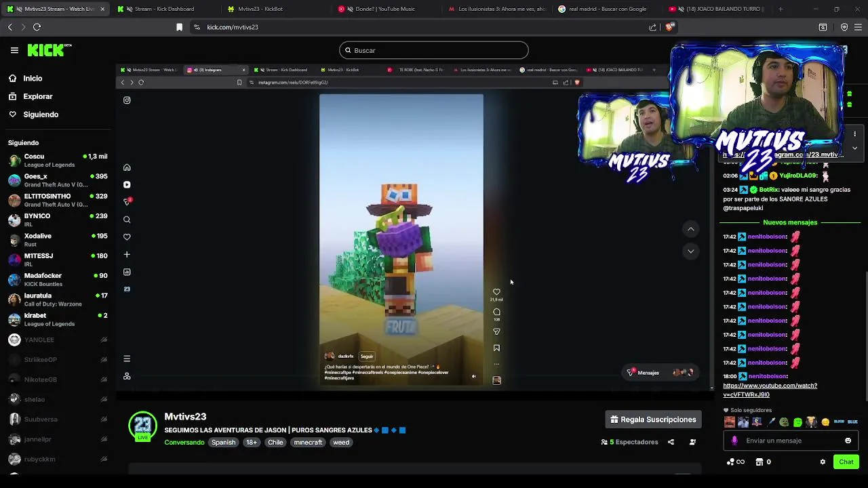Open the youtube.com/watch link in chat
This screenshot has width=868, height=488.
(x=770, y=390)
